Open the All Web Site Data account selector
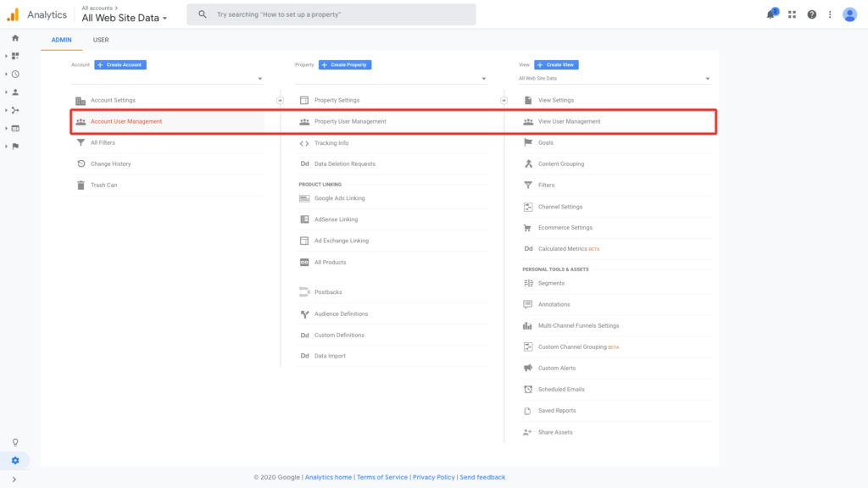This screenshot has height=488, width=868. pos(124,17)
